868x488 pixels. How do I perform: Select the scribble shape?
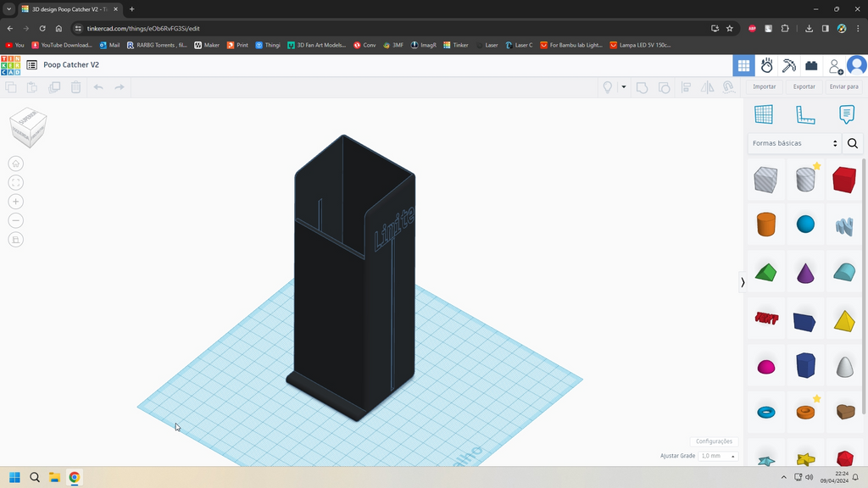click(844, 225)
